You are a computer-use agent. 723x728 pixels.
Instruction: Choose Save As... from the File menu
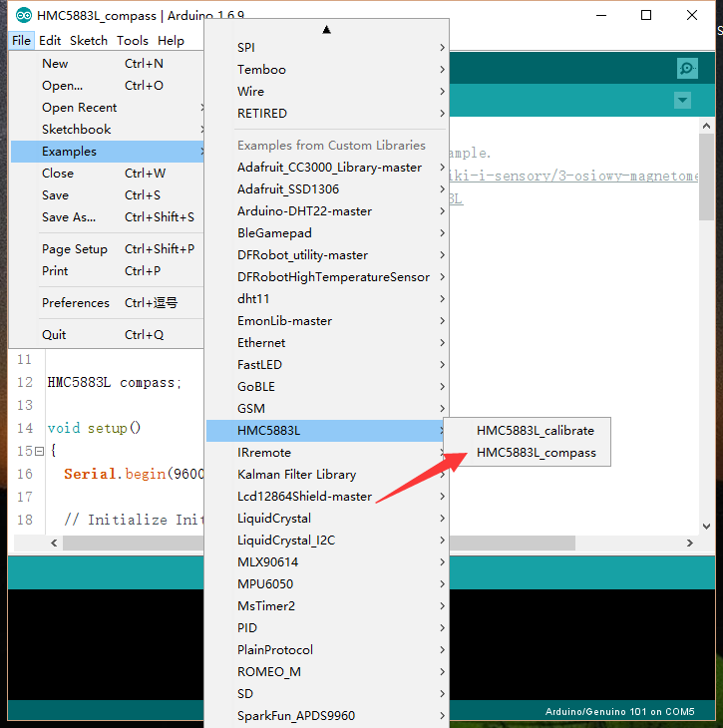point(108,216)
